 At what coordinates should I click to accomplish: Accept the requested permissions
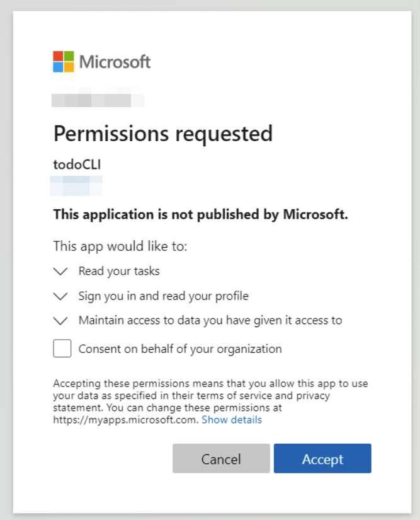322,459
